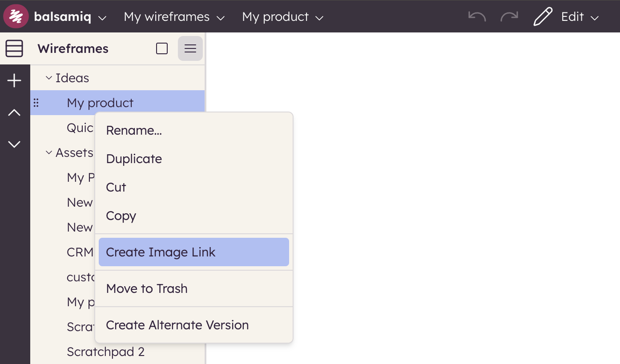Select Scratchpad 2 in the wireframes list
This screenshot has width=620, height=364.
point(106,352)
